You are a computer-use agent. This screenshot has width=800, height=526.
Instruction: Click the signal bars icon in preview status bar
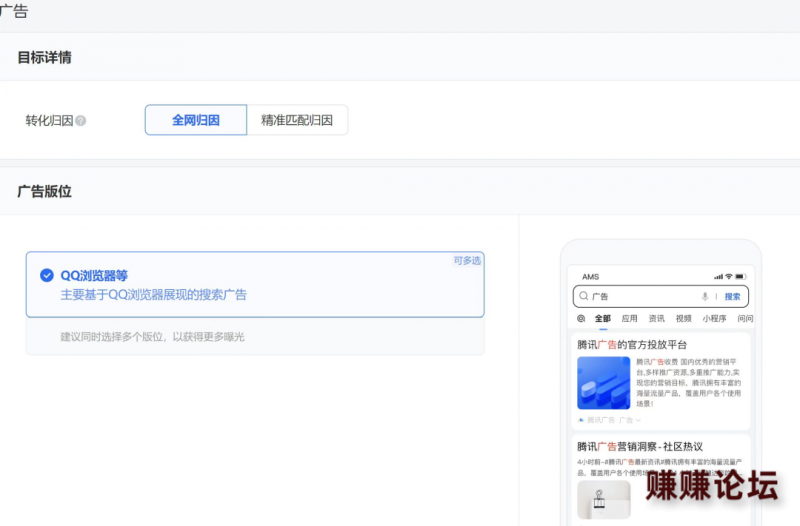pos(718,277)
